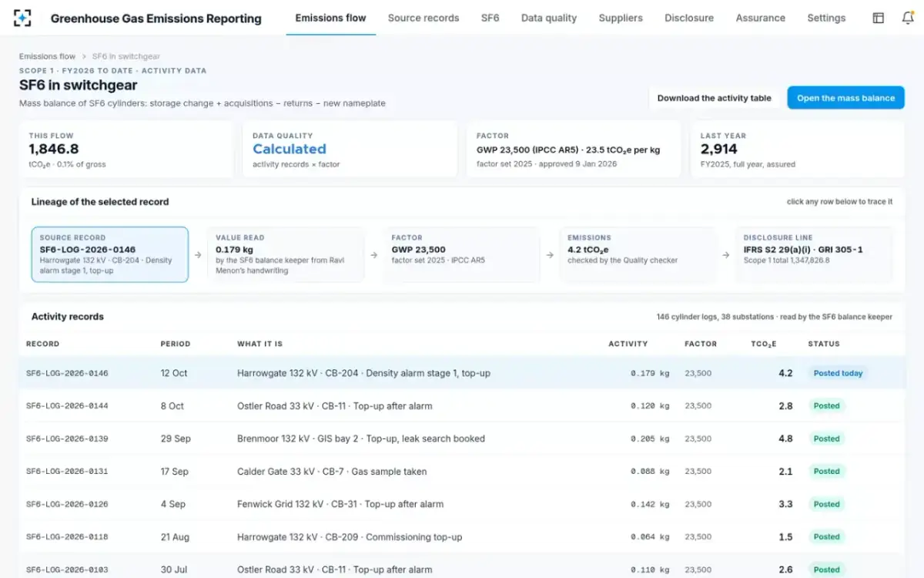Viewport: 924px width, 578px height.
Task: Click the 8 Oct period cell
Action: tap(172, 406)
